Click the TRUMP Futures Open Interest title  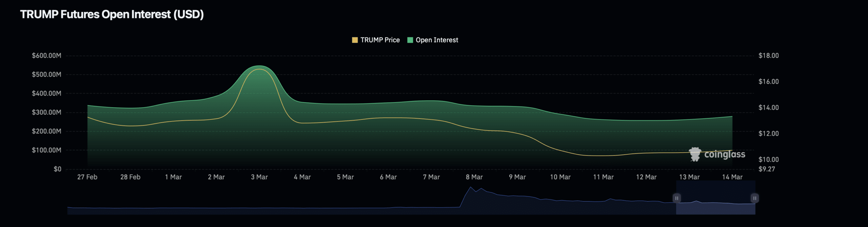[x=112, y=15]
